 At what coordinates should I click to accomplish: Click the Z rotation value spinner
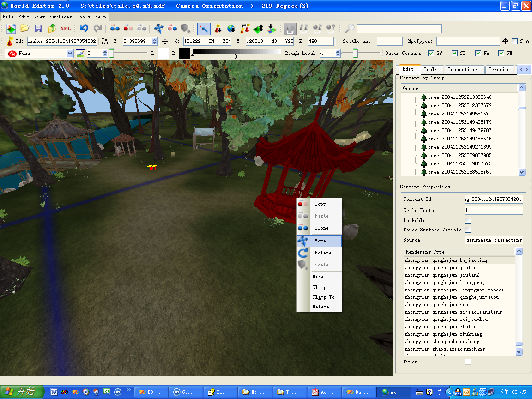point(155,42)
